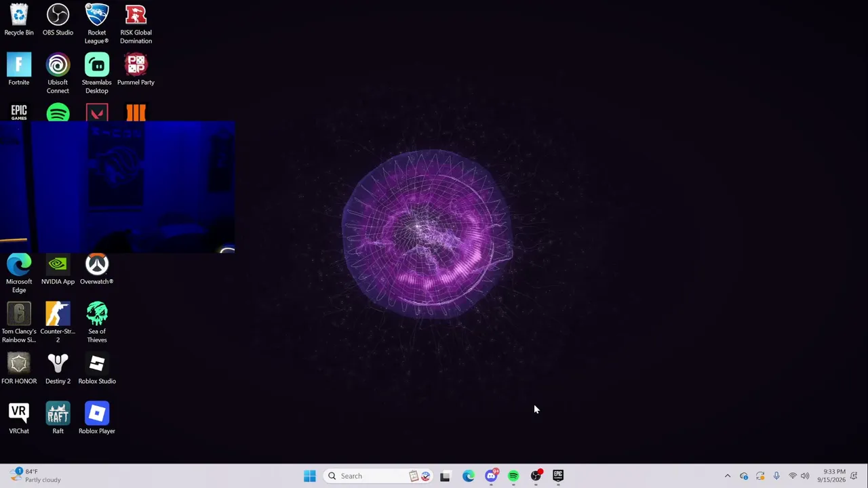Select the Epic Games desktop shortcut

[19, 113]
